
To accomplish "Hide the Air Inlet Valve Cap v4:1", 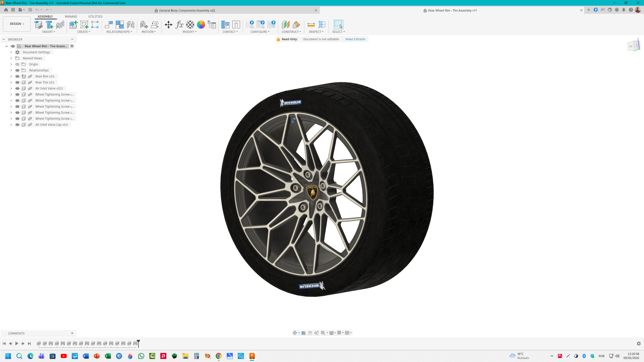I will [x=17, y=125].
